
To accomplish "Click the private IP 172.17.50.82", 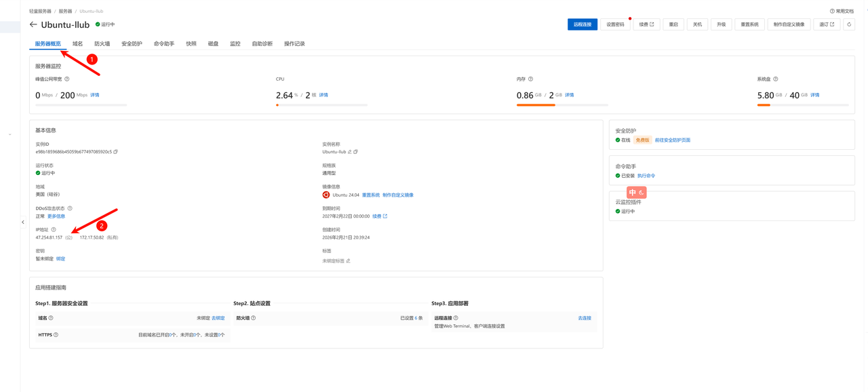I will click(x=92, y=238).
